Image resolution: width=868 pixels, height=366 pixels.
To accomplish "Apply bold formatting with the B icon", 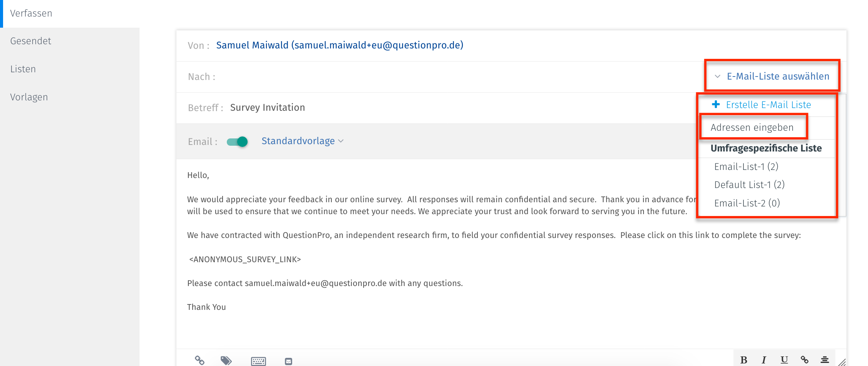I will (744, 360).
